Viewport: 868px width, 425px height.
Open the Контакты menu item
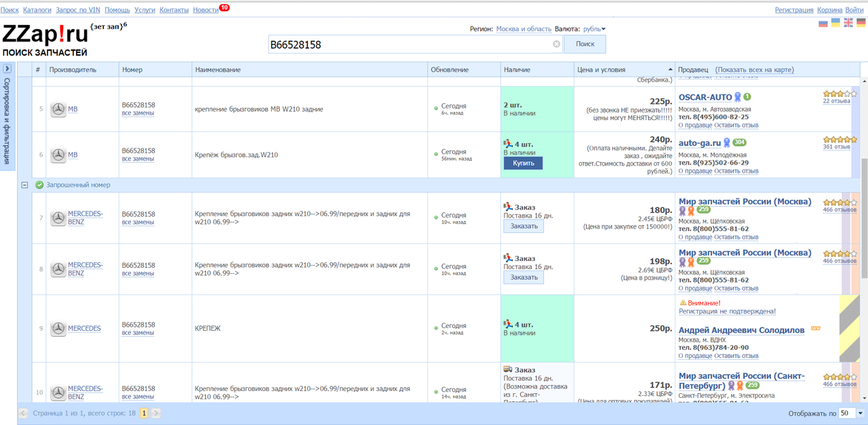(x=174, y=10)
